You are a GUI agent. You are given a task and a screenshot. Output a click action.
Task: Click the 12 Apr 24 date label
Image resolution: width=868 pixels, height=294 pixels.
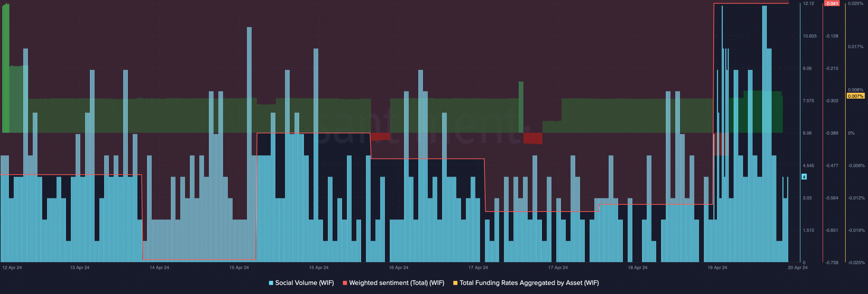(12, 268)
